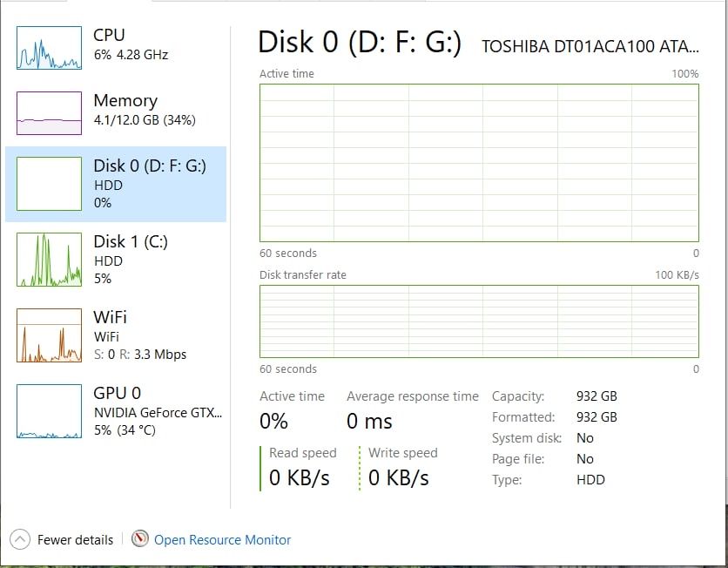Click the green Read speed legend line
The height and width of the screenshot is (568, 728).
coord(260,468)
